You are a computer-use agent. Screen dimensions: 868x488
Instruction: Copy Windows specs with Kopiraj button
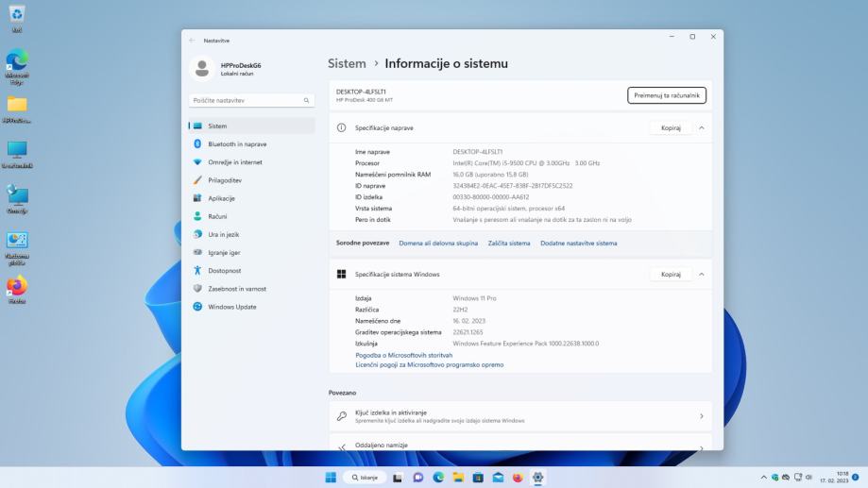(671, 275)
